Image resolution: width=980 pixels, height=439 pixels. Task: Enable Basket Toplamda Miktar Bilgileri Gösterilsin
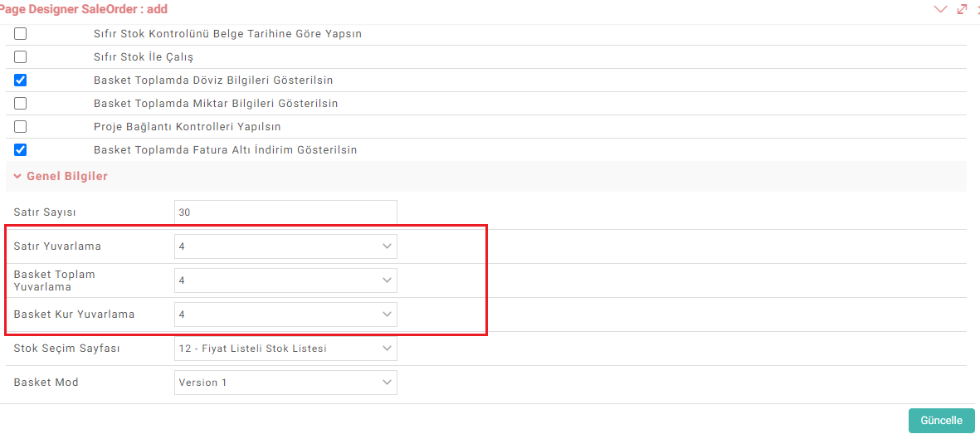(x=21, y=103)
